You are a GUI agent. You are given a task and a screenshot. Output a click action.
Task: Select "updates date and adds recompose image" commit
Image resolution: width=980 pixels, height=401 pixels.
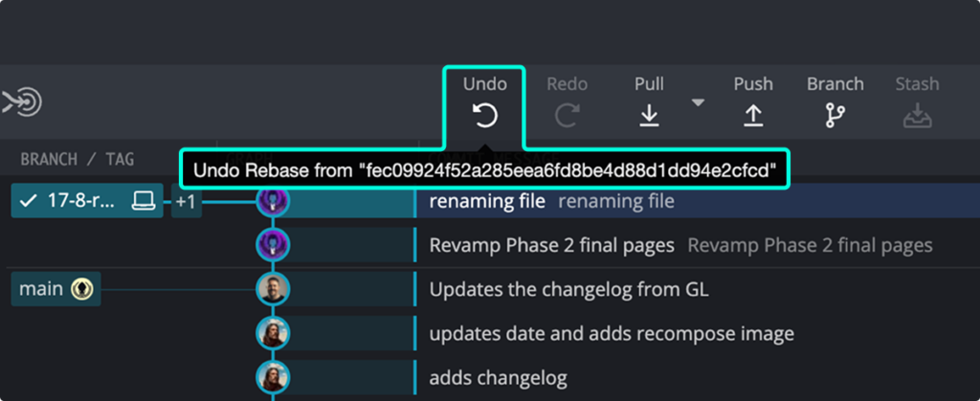(x=612, y=333)
